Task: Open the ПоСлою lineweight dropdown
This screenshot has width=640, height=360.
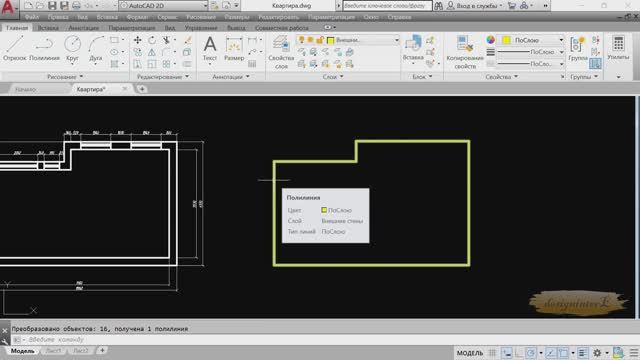Action: (x=531, y=52)
